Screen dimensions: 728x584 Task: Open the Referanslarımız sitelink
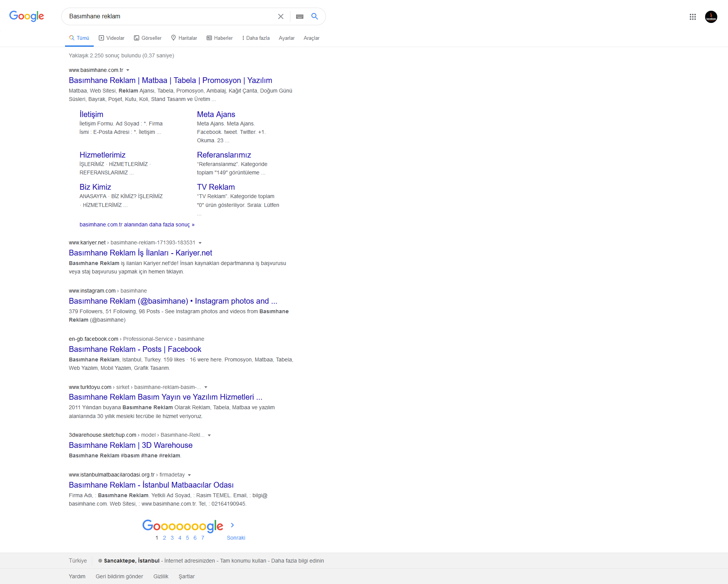point(224,155)
